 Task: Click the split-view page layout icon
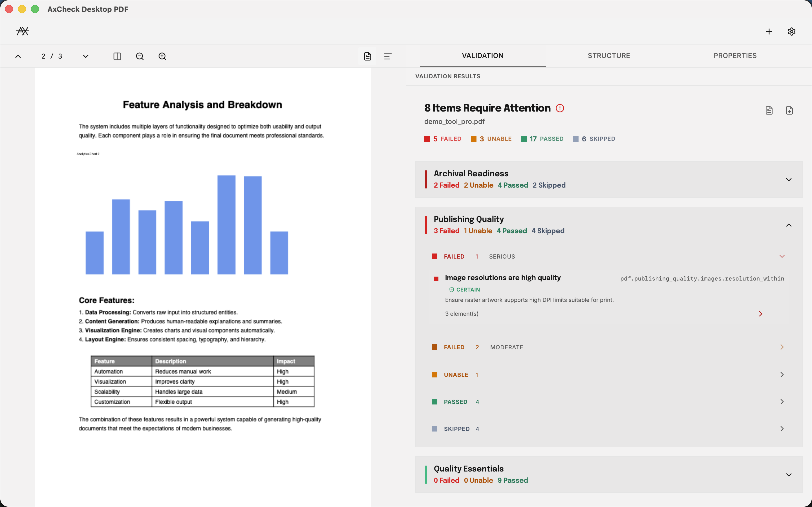(117, 56)
